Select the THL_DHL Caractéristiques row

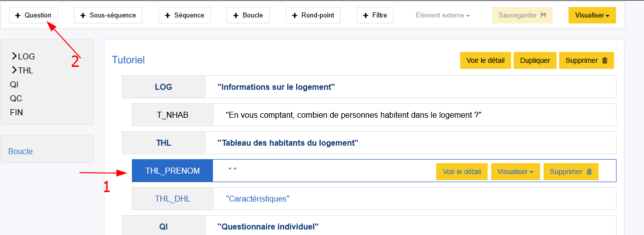pyautogui.click(x=257, y=199)
